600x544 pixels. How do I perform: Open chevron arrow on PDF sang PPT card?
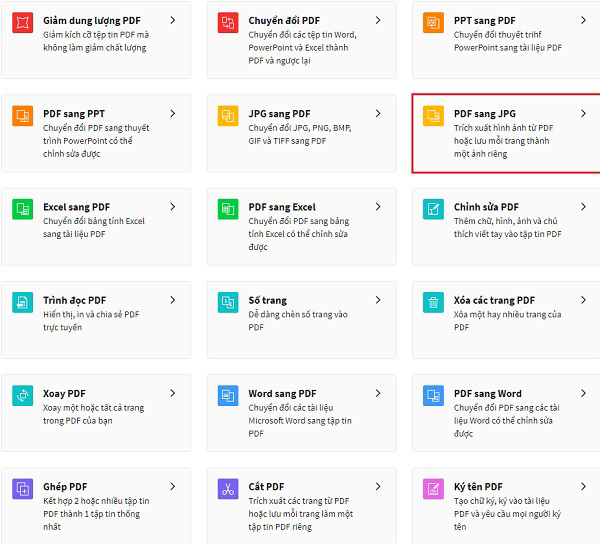(173, 113)
